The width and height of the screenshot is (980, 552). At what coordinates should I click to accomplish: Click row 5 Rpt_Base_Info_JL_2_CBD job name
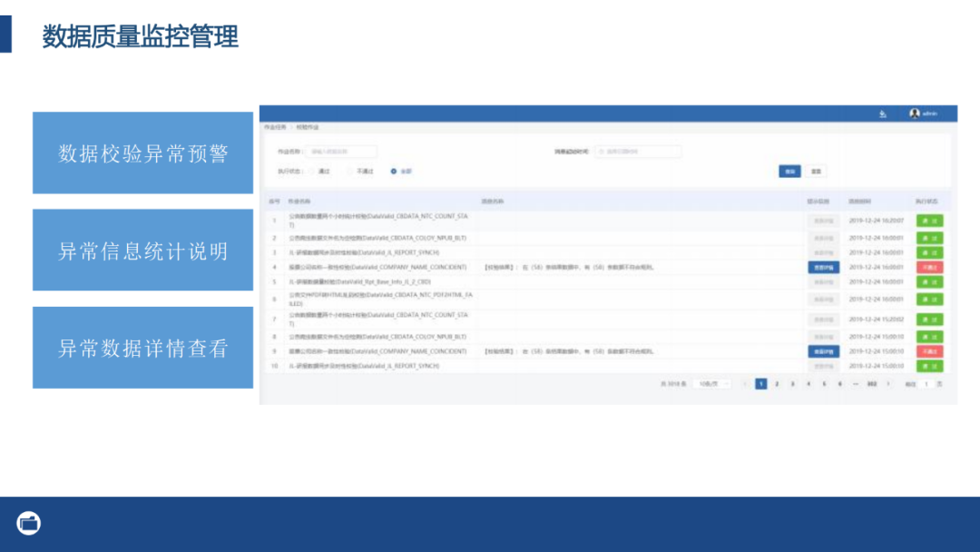[359, 282]
